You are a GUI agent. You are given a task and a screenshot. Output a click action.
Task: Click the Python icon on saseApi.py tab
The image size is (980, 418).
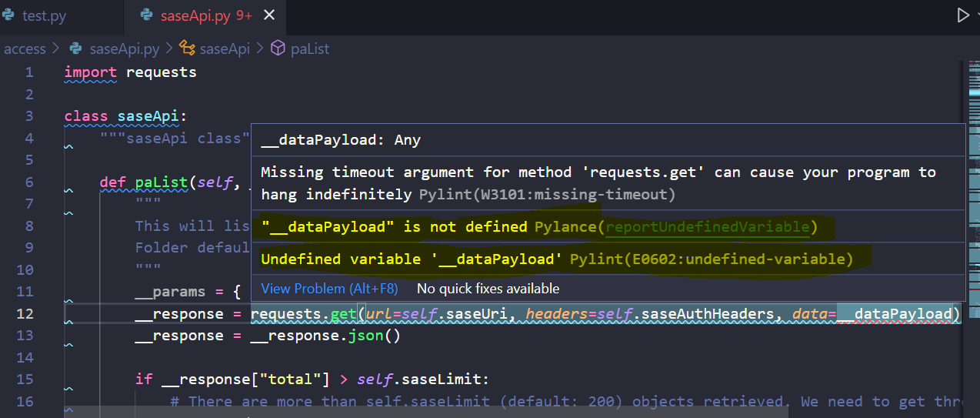pyautogui.click(x=147, y=15)
